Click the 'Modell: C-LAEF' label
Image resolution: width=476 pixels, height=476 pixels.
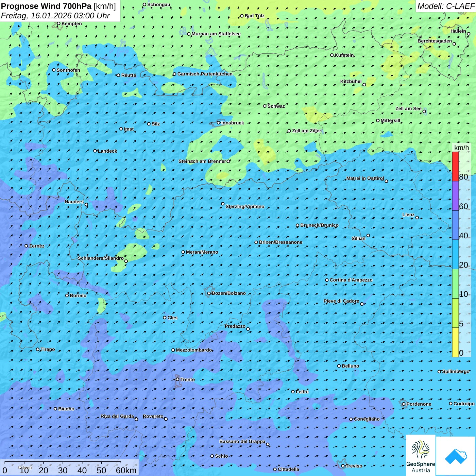445,6
